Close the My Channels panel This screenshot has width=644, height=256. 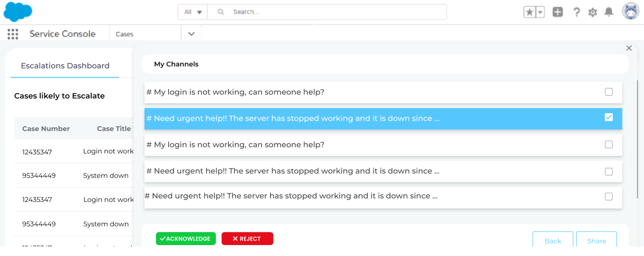[629, 48]
